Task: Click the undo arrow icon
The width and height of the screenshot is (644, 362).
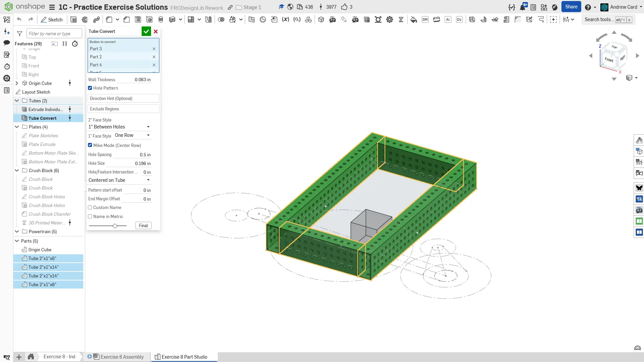Action: pyautogui.click(x=19, y=19)
